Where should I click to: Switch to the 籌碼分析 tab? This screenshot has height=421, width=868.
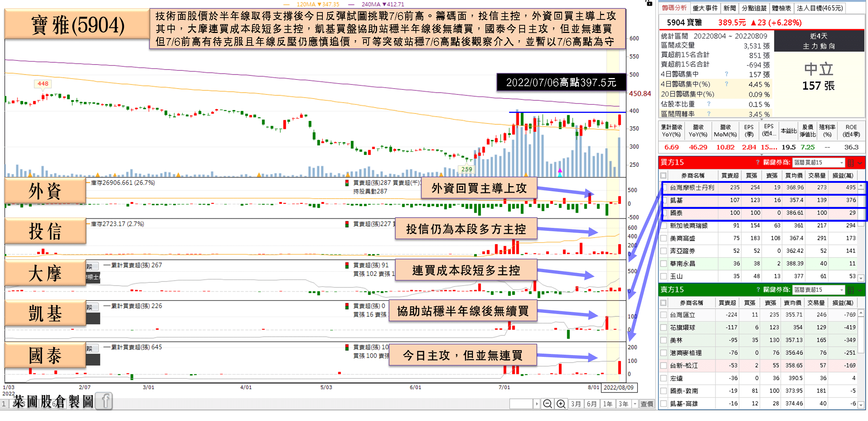pos(674,8)
